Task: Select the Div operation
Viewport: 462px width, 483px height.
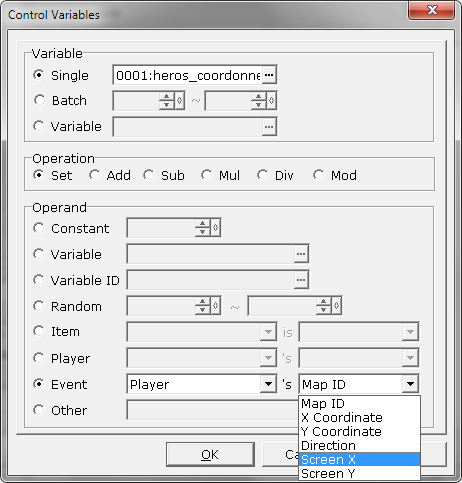Action: click(x=263, y=175)
